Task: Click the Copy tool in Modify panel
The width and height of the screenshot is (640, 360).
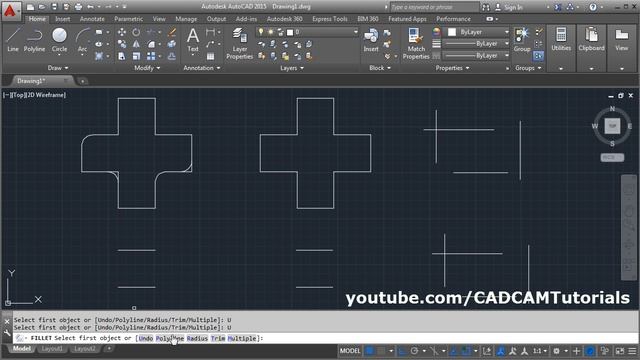Action: [122, 44]
